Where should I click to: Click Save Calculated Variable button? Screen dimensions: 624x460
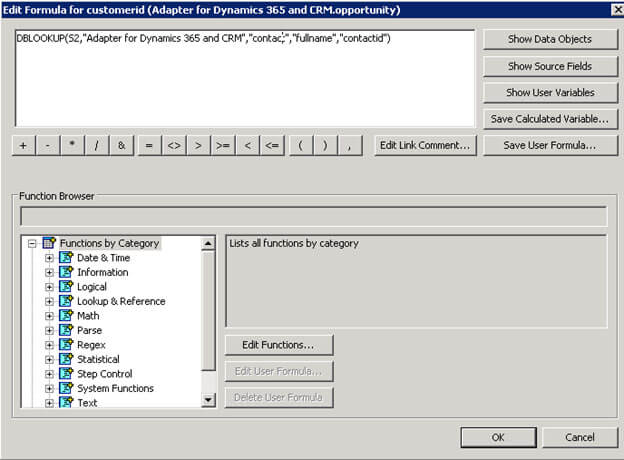[550, 119]
